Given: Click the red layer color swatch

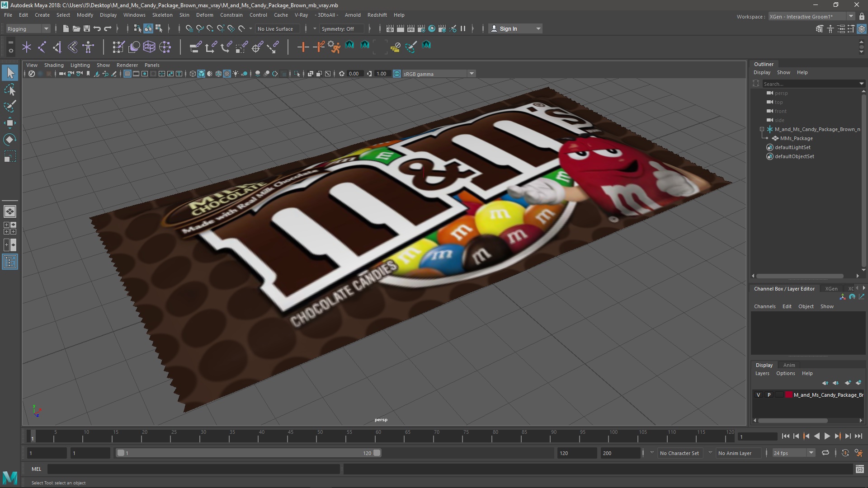Looking at the screenshot, I should [789, 395].
